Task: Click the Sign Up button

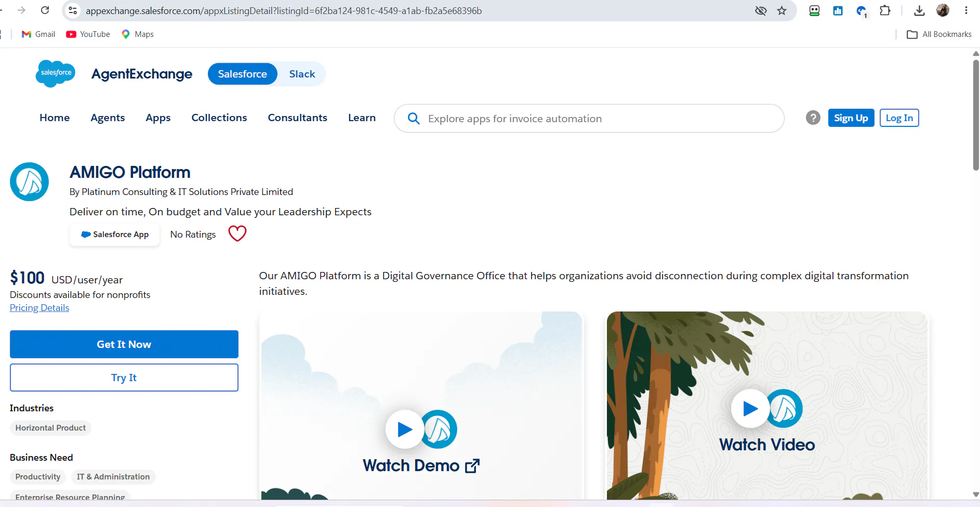Action: pyautogui.click(x=851, y=118)
